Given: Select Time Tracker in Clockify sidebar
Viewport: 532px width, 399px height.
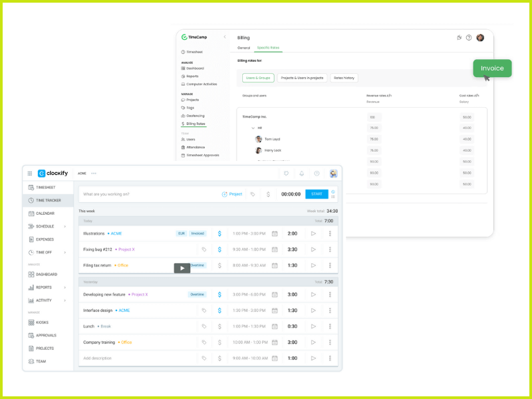Looking at the screenshot, I should click(x=48, y=200).
